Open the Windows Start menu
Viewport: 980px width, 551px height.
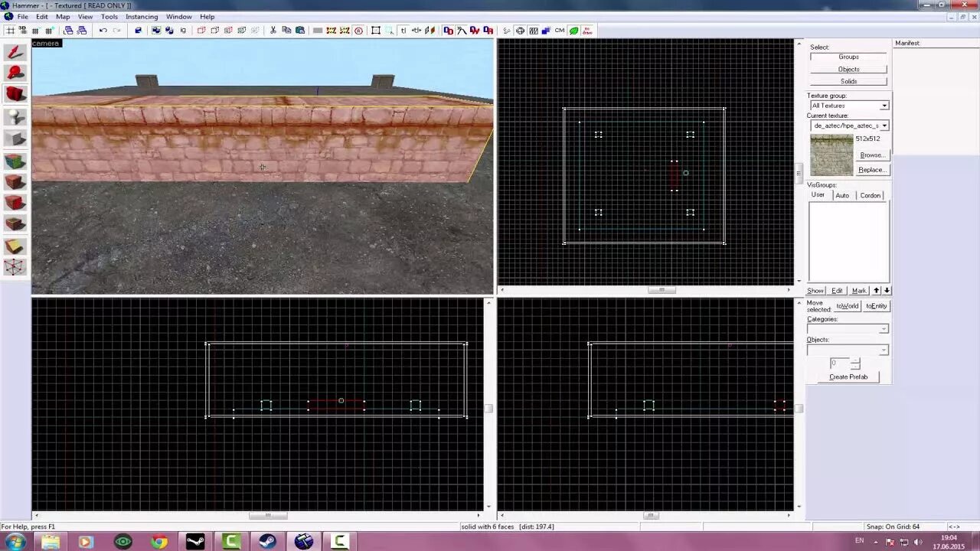click(15, 542)
